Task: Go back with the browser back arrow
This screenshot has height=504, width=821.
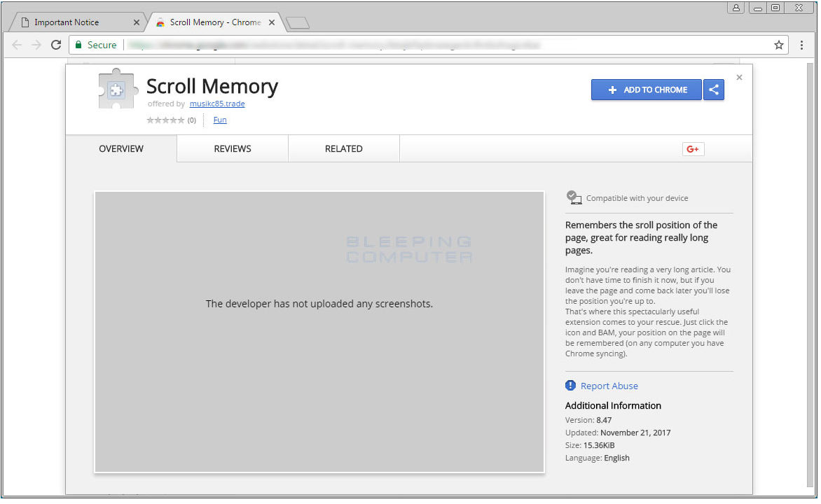Action: (17, 45)
